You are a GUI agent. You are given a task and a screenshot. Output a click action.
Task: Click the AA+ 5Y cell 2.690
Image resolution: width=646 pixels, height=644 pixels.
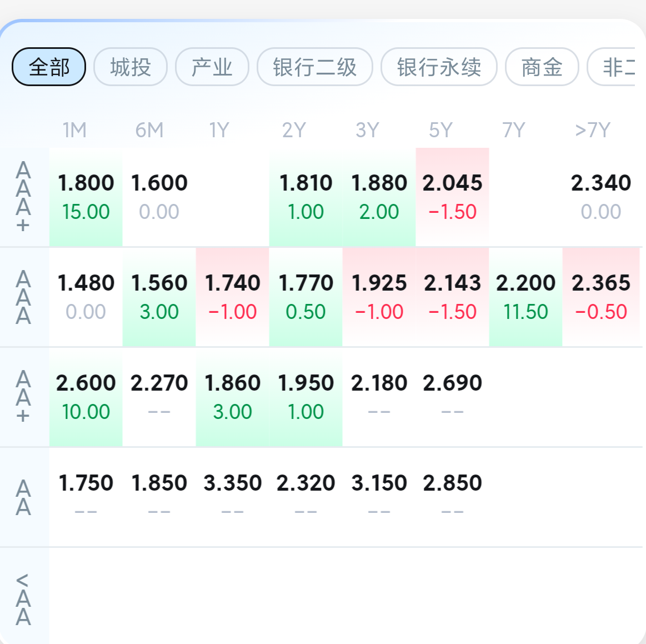[x=452, y=397]
